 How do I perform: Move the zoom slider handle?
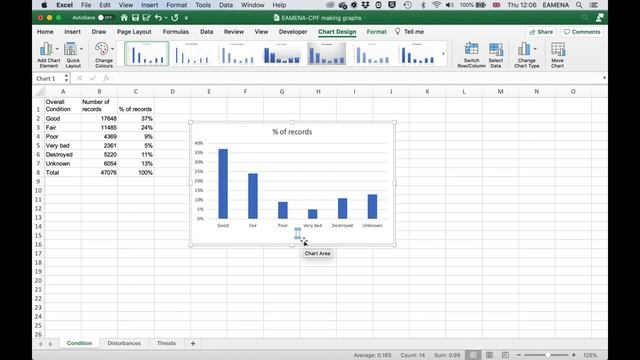(x=548, y=355)
